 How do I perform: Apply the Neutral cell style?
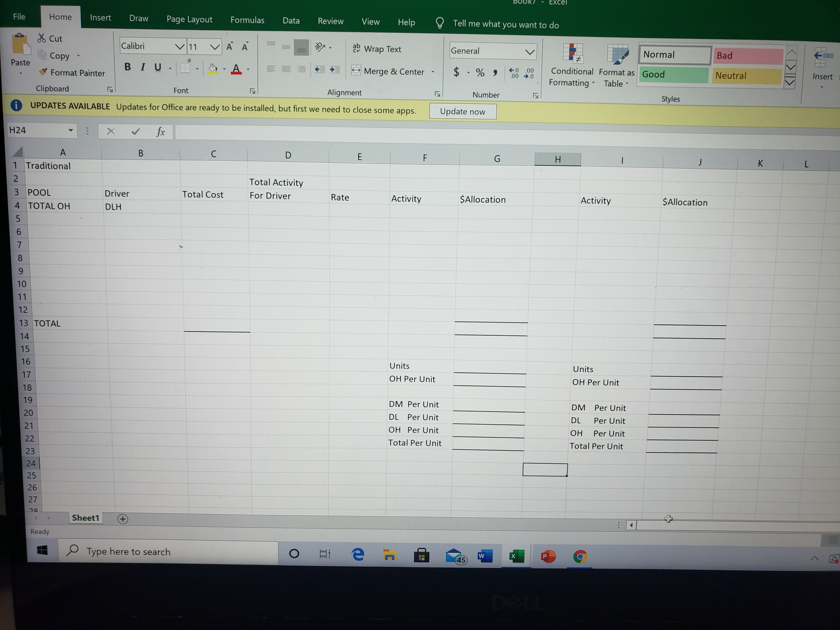(x=746, y=75)
